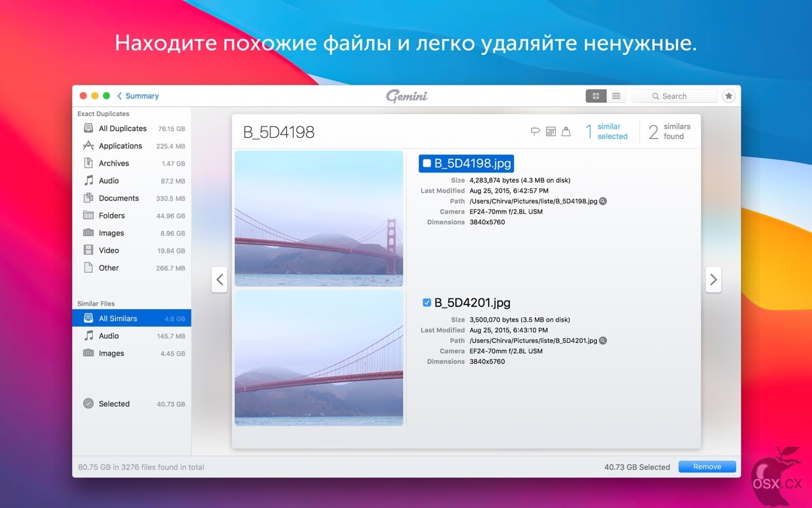Uncheck the B_5D4201.jpg checkbox
Viewport: 812px width, 508px height.
(x=427, y=303)
